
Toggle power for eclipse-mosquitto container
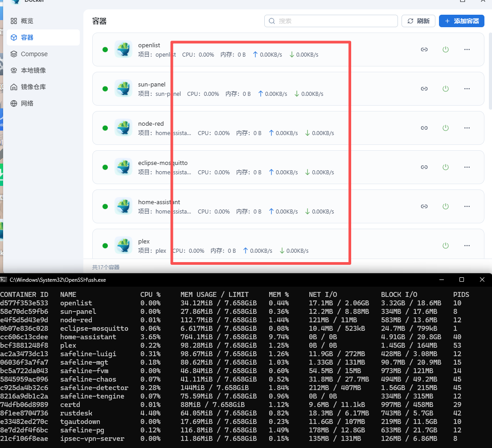(446, 167)
